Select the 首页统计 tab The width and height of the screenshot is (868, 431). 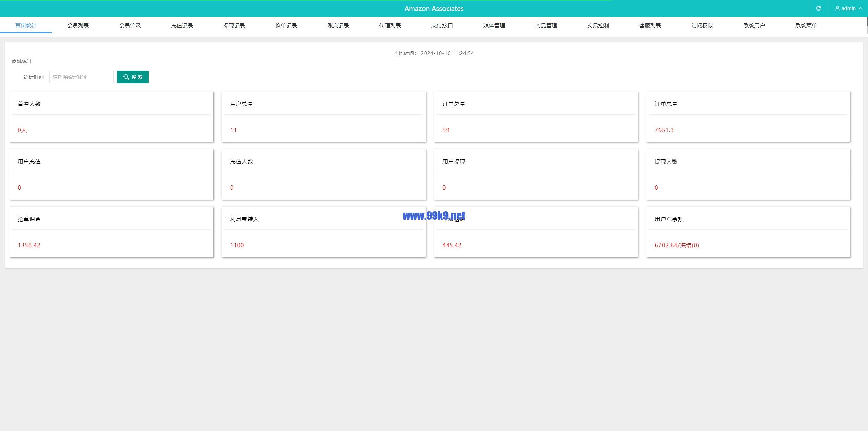[x=26, y=25]
